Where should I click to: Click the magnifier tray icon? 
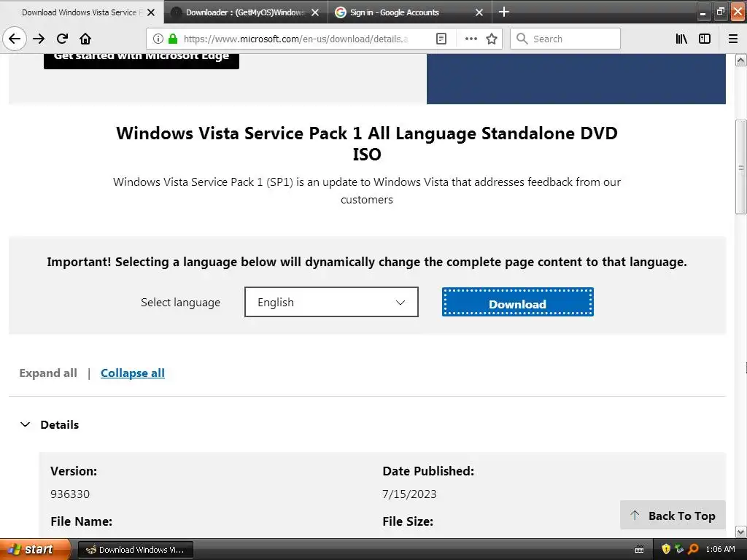click(x=693, y=549)
